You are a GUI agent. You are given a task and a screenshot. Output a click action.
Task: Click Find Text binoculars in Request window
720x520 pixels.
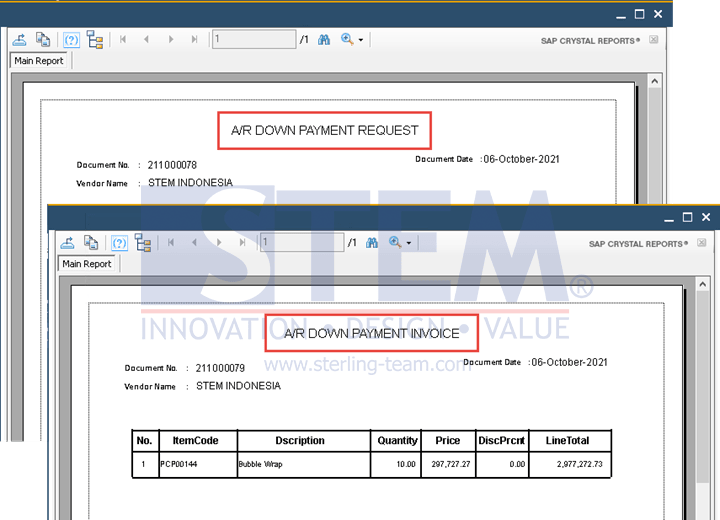324,40
